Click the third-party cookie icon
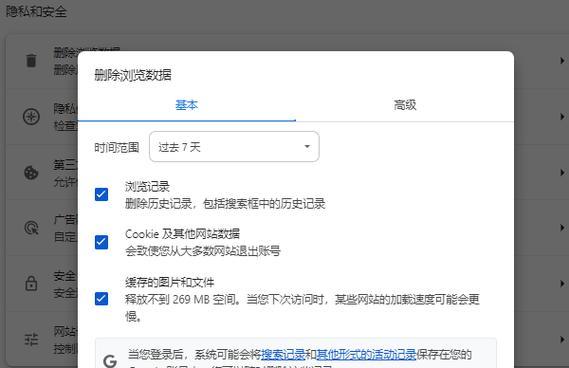Image resolution: width=569 pixels, height=368 pixels. (31, 172)
